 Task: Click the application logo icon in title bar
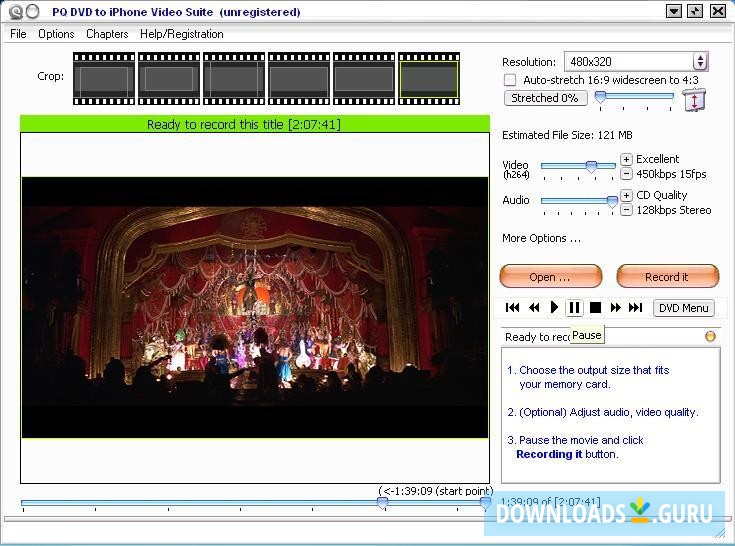tap(15, 11)
